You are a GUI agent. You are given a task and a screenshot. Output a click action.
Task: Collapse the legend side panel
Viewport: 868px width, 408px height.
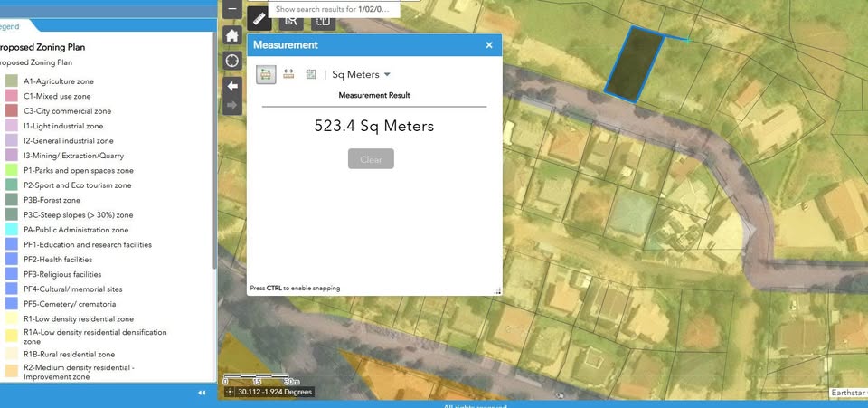click(x=201, y=393)
